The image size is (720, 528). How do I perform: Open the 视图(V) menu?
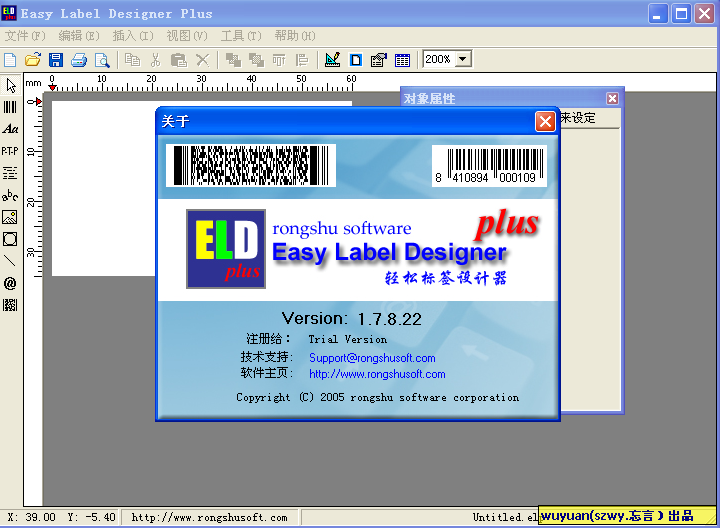point(187,36)
